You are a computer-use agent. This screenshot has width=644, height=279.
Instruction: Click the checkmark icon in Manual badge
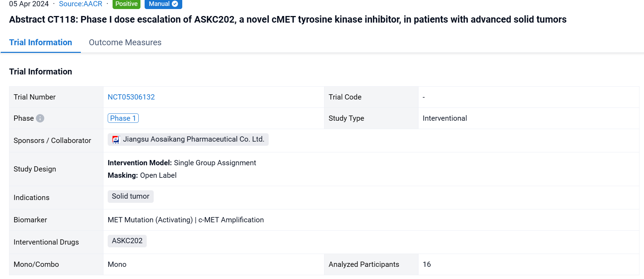click(x=175, y=4)
